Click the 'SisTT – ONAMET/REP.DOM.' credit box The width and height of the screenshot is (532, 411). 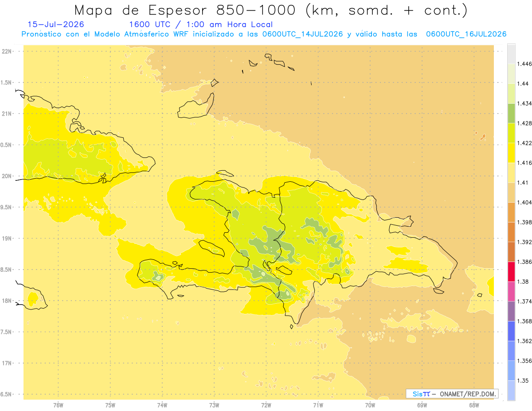click(452, 394)
